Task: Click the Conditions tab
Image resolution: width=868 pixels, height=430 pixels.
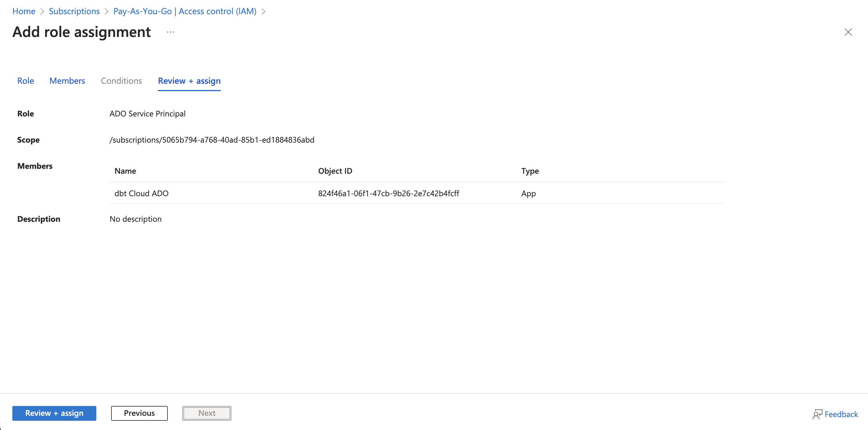Action: [x=121, y=80]
